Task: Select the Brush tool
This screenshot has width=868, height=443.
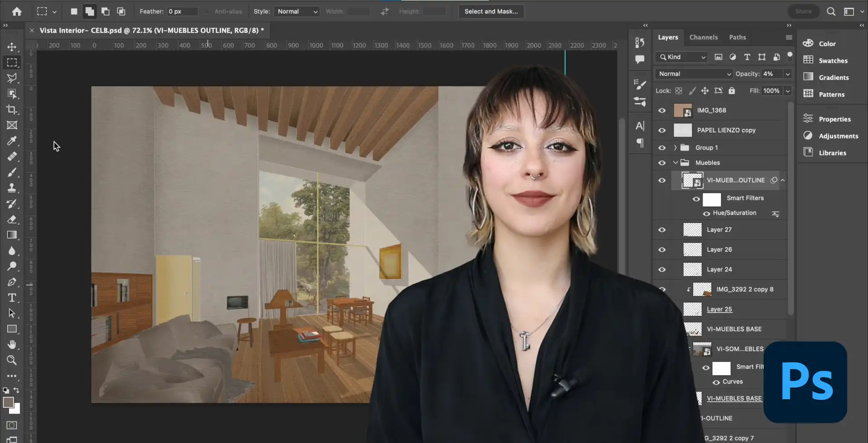Action: 12,173
